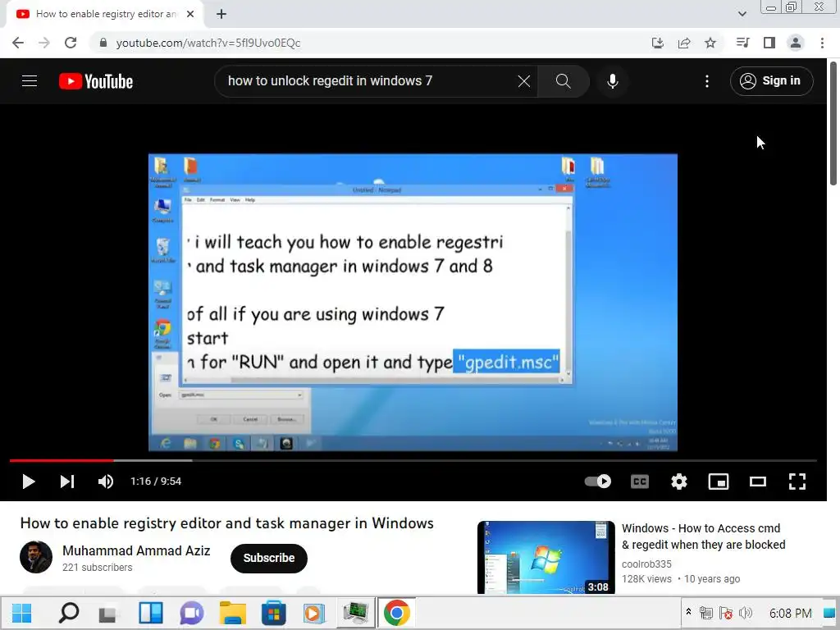This screenshot has width=840, height=630.
Task: Click the Chrome address bar URL
Action: point(208,43)
